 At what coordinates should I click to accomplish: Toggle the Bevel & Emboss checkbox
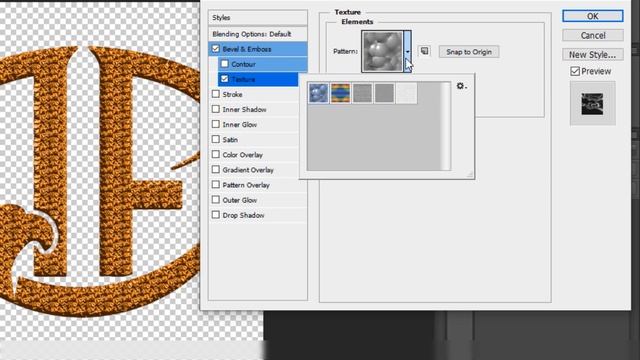coord(216,49)
